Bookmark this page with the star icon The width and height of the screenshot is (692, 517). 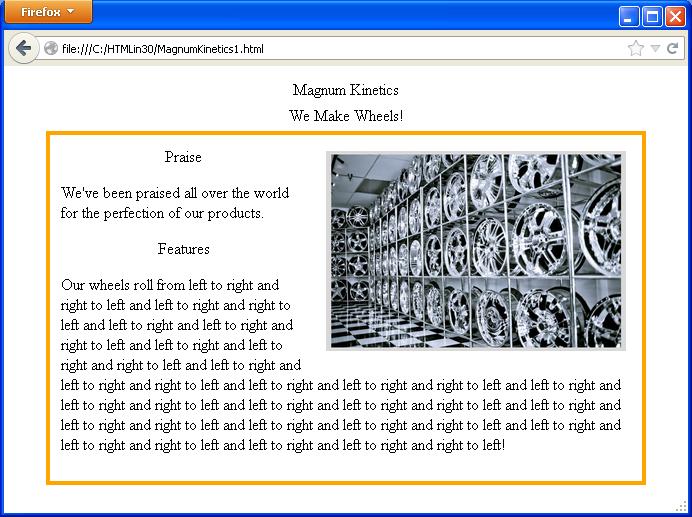pos(636,48)
